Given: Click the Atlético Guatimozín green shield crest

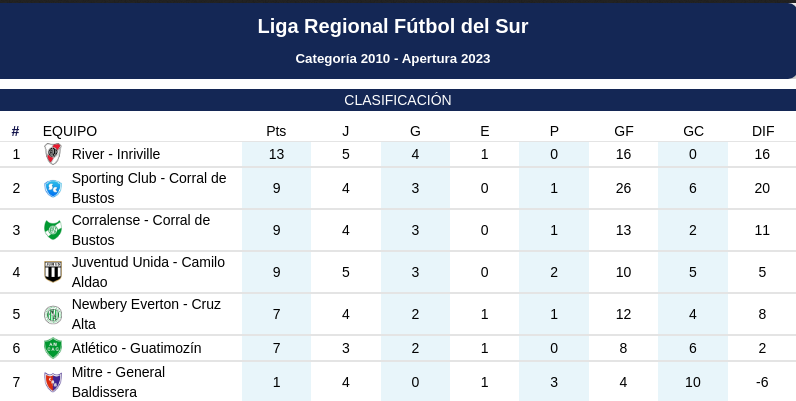Looking at the screenshot, I should [53, 348].
